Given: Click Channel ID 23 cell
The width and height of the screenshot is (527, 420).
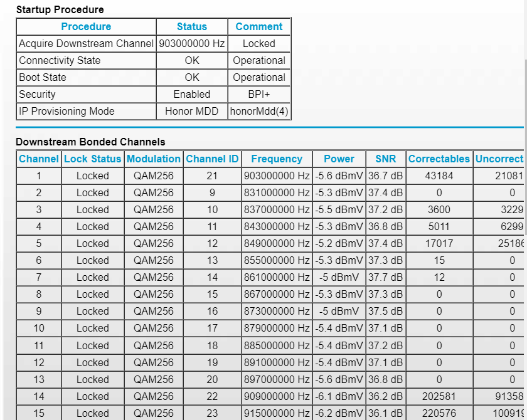Looking at the screenshot, I should pyautogui.click(x=212, y=413).
